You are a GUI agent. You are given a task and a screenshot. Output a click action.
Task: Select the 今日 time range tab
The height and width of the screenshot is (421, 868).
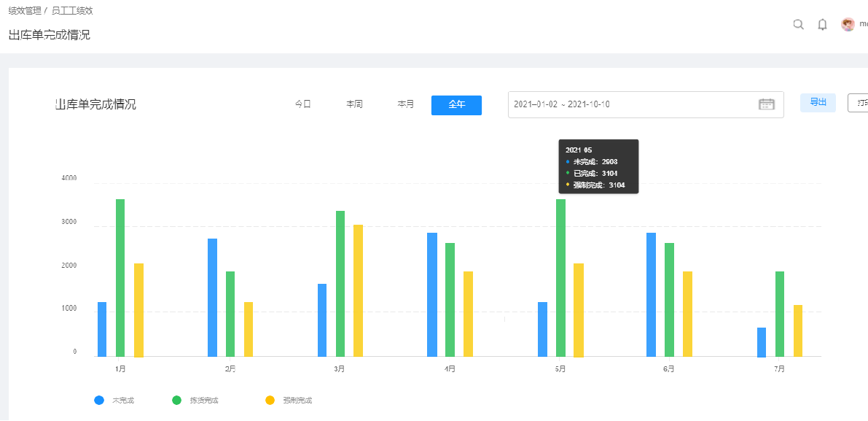[302, 104]
